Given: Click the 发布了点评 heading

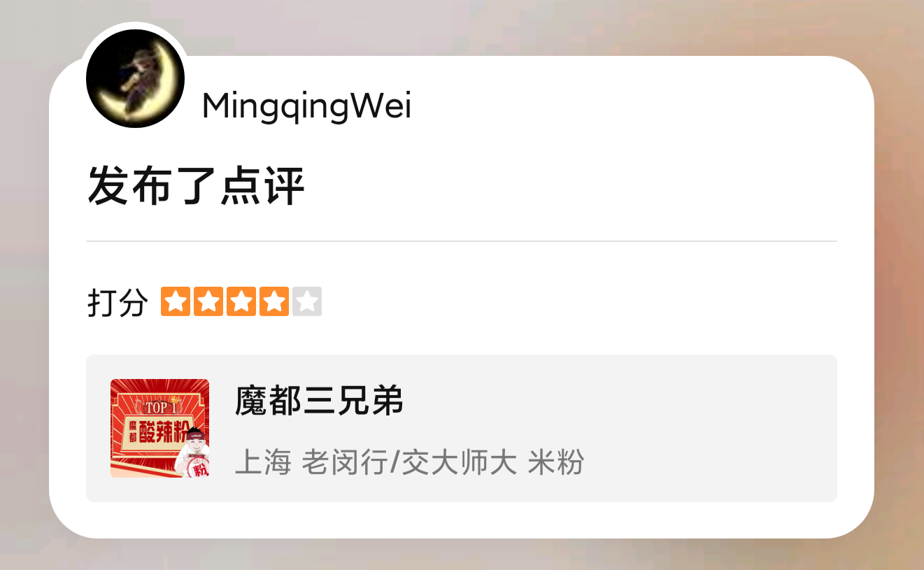Looking at the screenshot, I should point(196,187).
